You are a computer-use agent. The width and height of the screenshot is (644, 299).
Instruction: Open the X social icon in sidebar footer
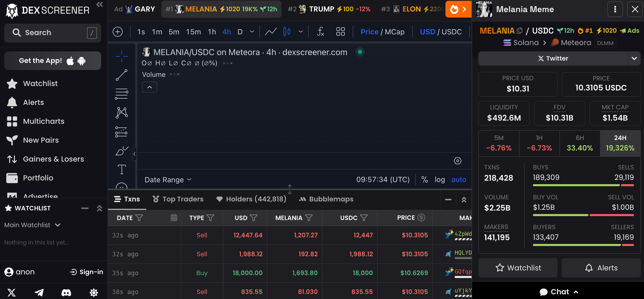[x=12, y=293]
